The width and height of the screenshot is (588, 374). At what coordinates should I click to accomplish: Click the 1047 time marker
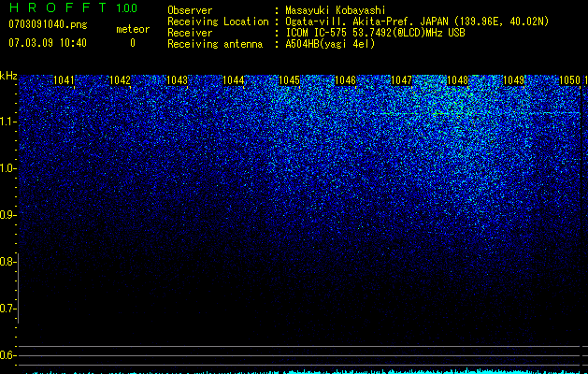pos(401,80)
